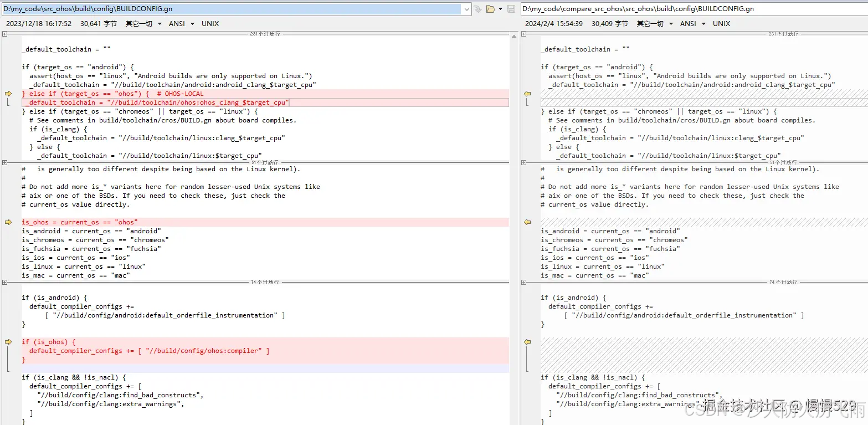
Task: Click left pane chromeos else-if line
Action: pyautogui.click(x=140, y=111)
